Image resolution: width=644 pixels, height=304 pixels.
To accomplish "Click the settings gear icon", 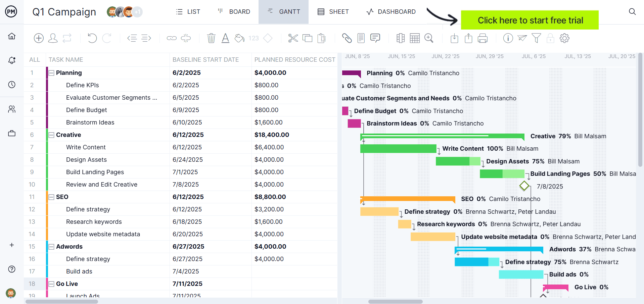I will [x=564, y=38].
